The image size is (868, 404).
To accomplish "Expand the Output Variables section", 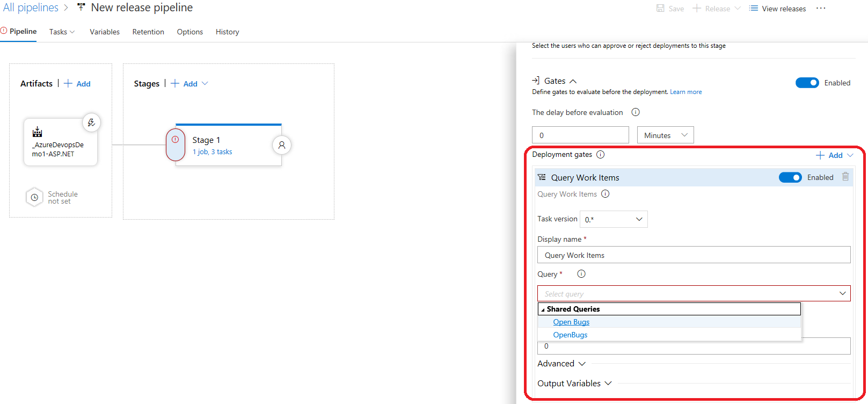I will tap(574, 384).
